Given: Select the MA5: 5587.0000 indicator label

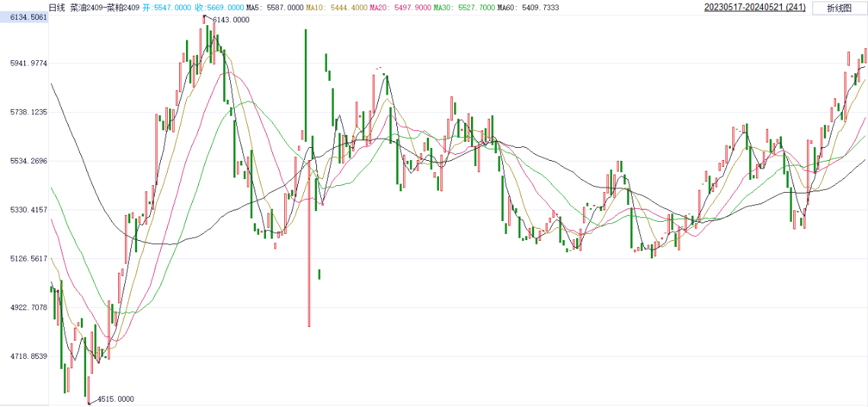Looking at the screenshot, I should [275, 8].
